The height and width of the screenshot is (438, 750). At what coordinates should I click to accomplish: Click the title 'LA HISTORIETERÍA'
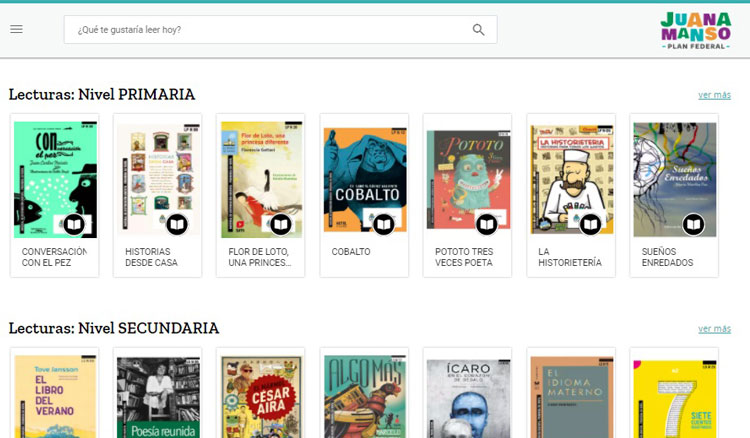(x=570, y=257)
